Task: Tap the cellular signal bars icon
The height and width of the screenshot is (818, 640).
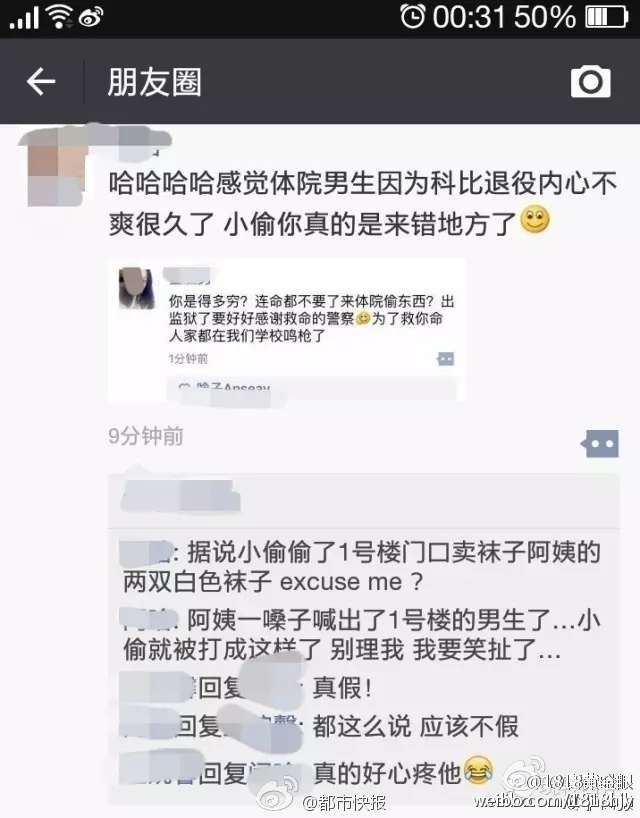Action: 24,18
